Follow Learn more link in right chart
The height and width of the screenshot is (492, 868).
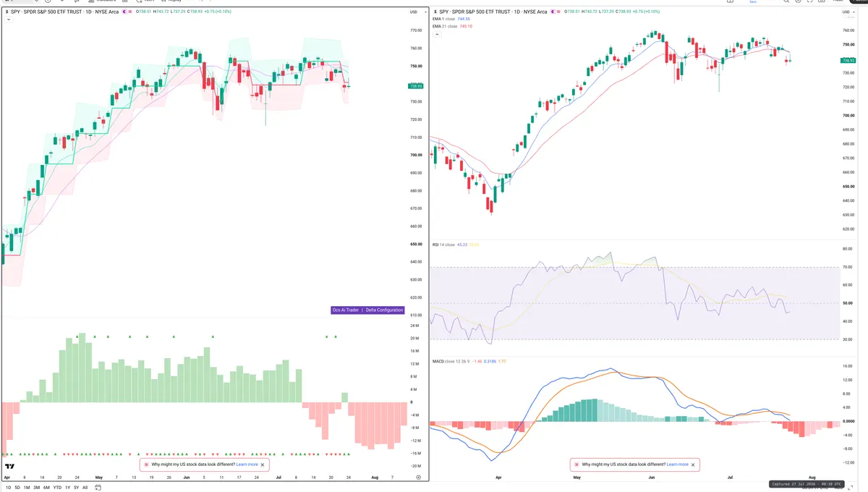678,465
